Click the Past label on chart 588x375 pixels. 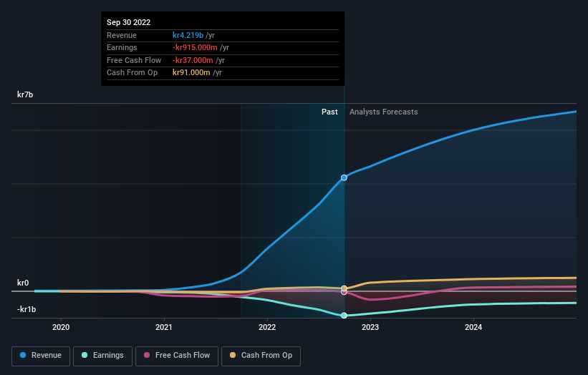point(329,112)
